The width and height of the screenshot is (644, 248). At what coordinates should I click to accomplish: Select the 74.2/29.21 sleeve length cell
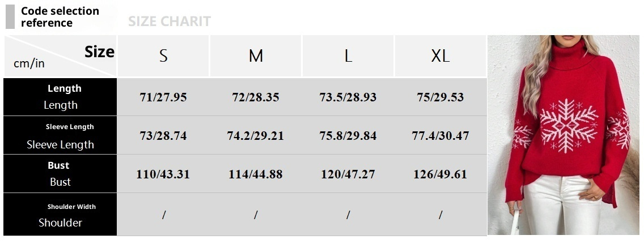click(x=256, y=136)
